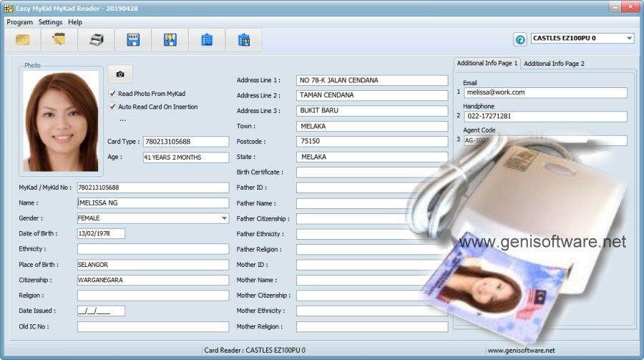
Task: Click the cardholder photo thumbnail
Action: coord(61,120)
